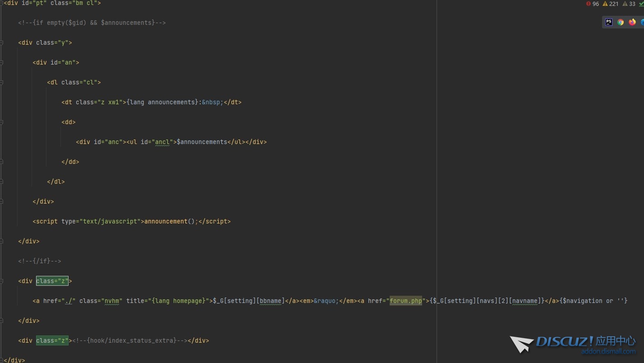Open file in PhpStorm built-in preview
Screen dimensions: 644x363
point(609,22)
